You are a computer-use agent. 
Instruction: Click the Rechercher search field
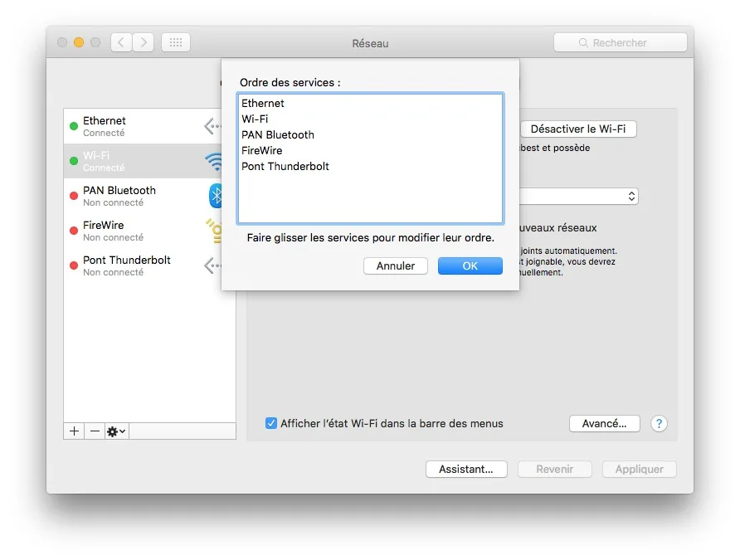click(x=620, y=41)
